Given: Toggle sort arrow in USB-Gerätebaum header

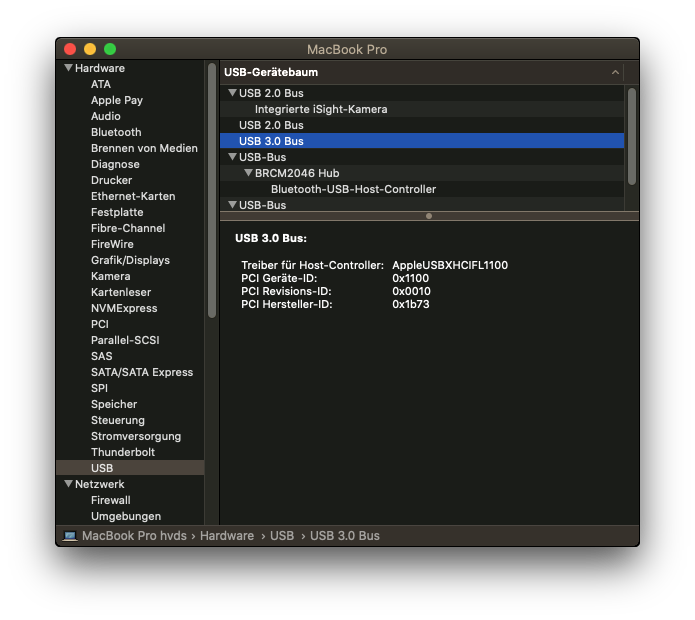Looking at the screenshot, I should tap(615, 72).
